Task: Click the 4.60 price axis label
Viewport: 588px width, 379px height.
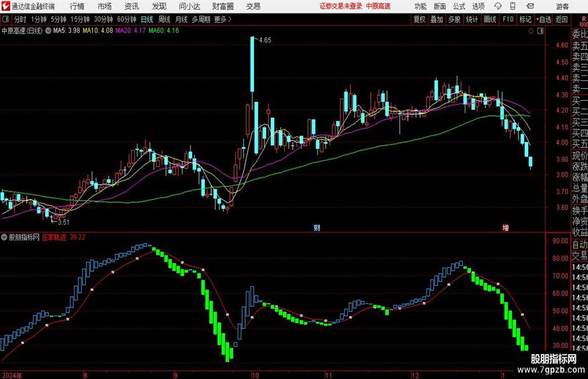Action: click(562, 45)
